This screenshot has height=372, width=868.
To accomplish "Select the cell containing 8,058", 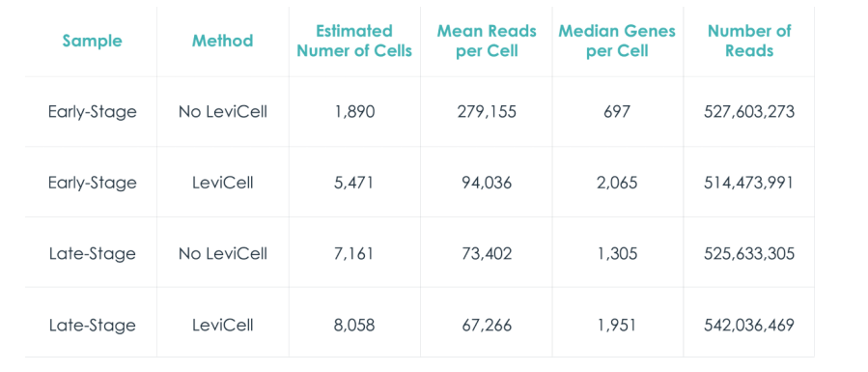I will coord(354,325).
